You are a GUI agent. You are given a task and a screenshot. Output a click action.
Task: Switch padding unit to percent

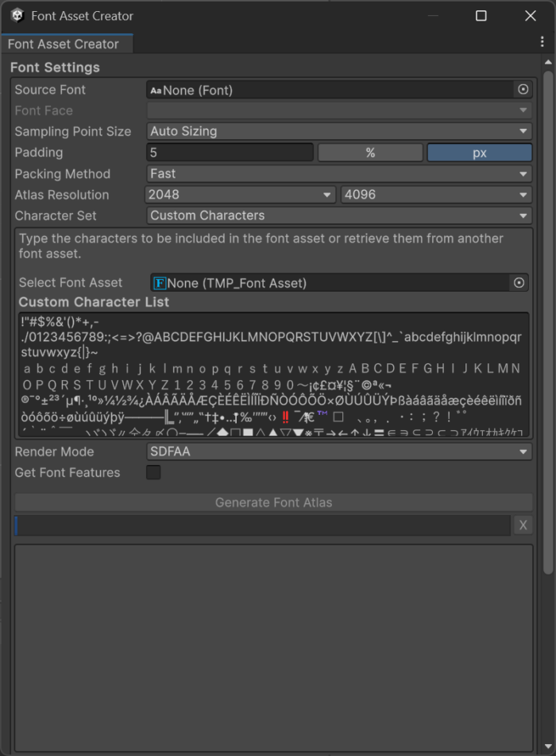tap(370, 153)
